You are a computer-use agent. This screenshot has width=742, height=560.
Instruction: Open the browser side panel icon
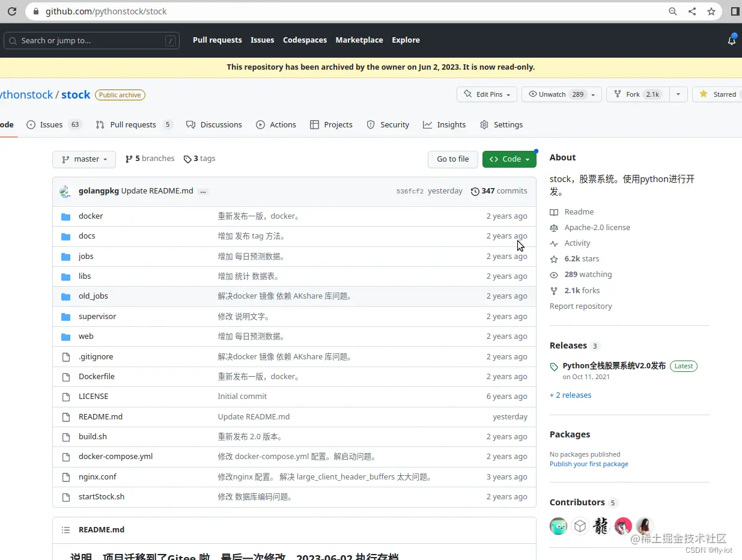tap(735, 11)
